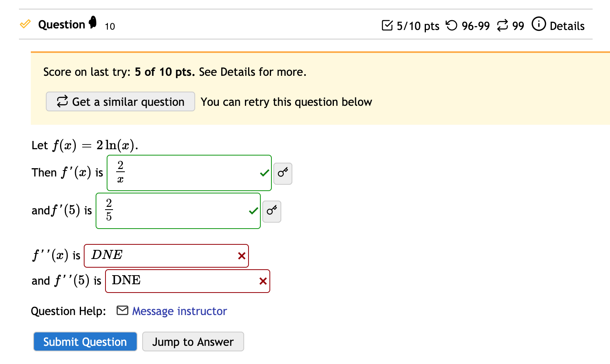Image resolution: width=610 pixels, height=364 pixels.
Task: Click the key icon beside the f'(5) answer box
Action: [x=272, y=212]
